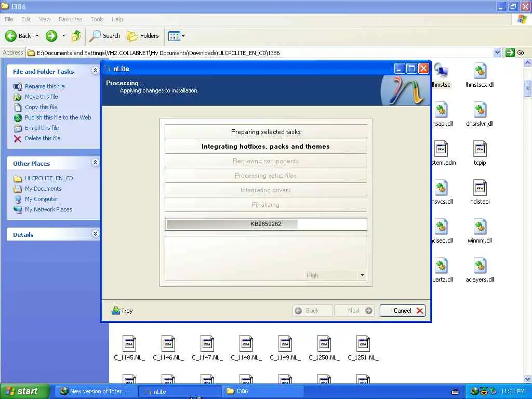Viewport: 532px width, 399px height.
Task: Select the C_1148.NL_ file icon
Action: [246, 344]
